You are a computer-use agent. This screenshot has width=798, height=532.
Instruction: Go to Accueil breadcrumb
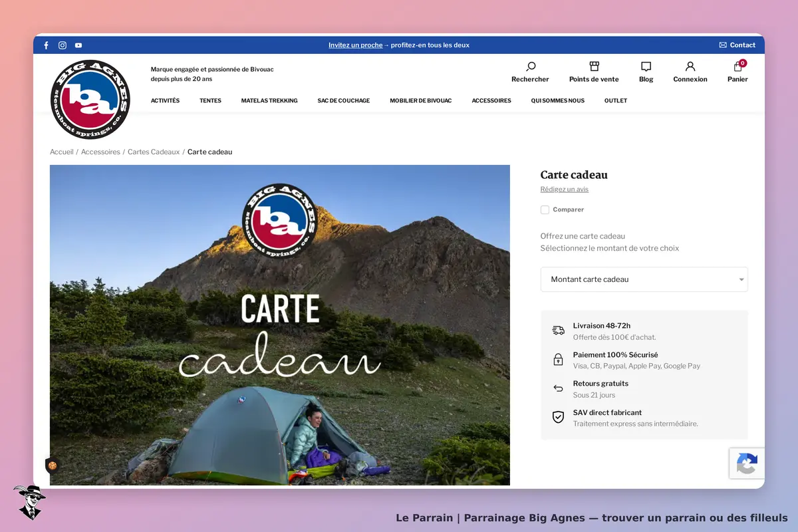click(x=62, y=152)
